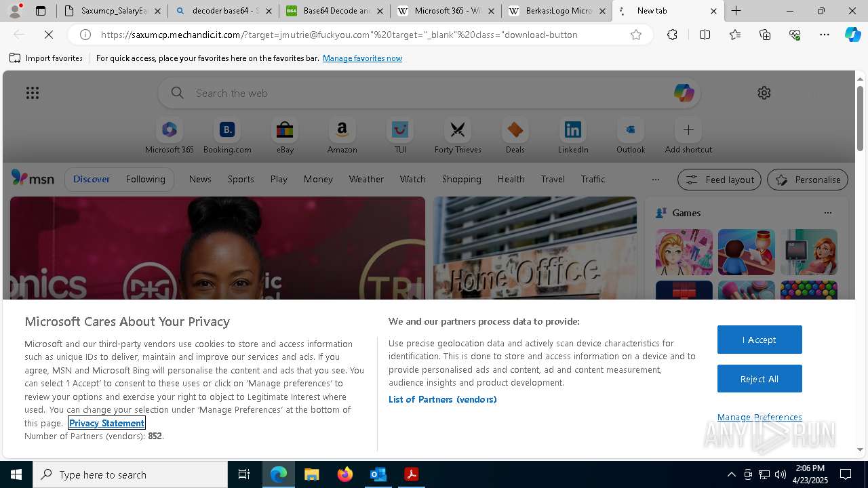Open new tab with plus button

point(736,11)
